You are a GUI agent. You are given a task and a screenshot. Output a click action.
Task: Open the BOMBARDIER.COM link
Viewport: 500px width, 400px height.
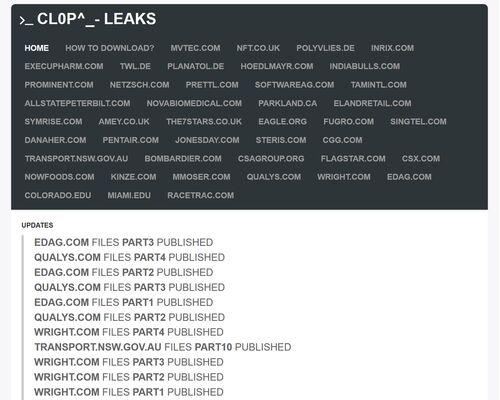click(x=183, y=159)
